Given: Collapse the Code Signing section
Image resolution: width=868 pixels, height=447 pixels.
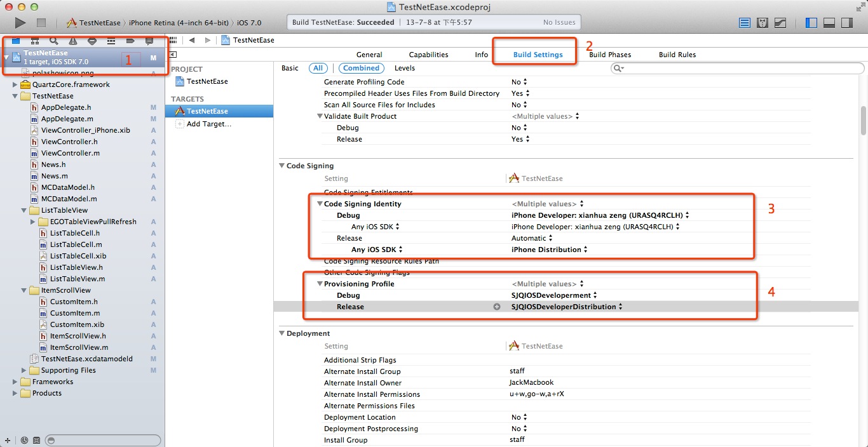Looking at the screenshot, I should click(x=281, y=166).
